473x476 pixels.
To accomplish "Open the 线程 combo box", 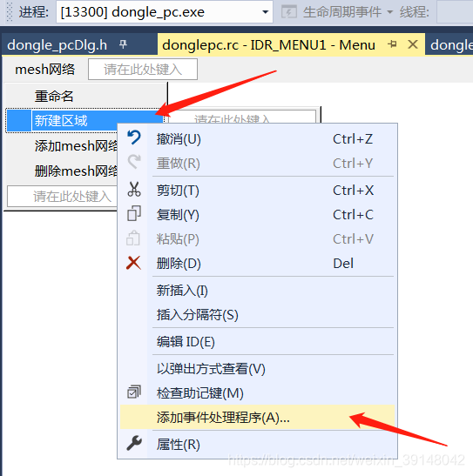I will click(455, 12).
